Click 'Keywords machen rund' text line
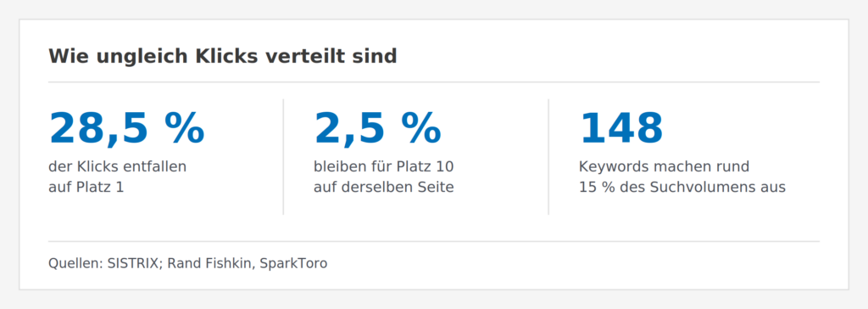868x309 pixels. 664,166
